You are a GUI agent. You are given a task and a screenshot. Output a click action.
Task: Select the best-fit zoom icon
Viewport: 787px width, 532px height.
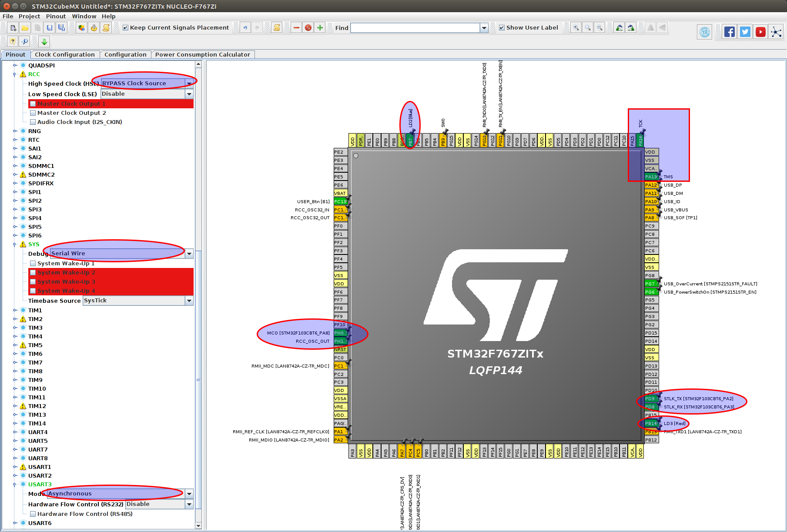[587, 27]
